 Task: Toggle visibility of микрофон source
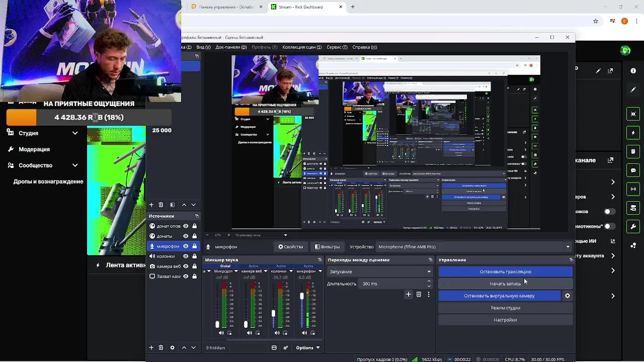(186, 246)
